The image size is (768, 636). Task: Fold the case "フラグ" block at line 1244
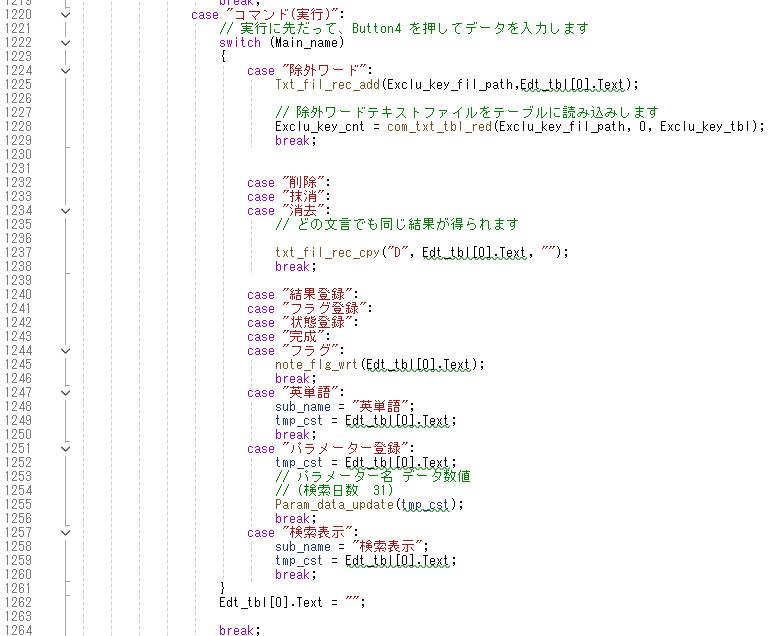point(66,351)
